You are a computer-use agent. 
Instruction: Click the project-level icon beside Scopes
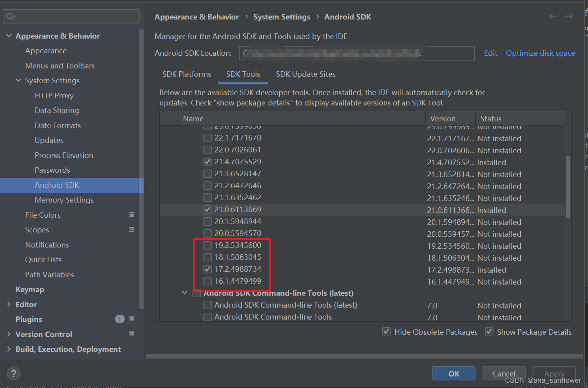pos(131,229)
